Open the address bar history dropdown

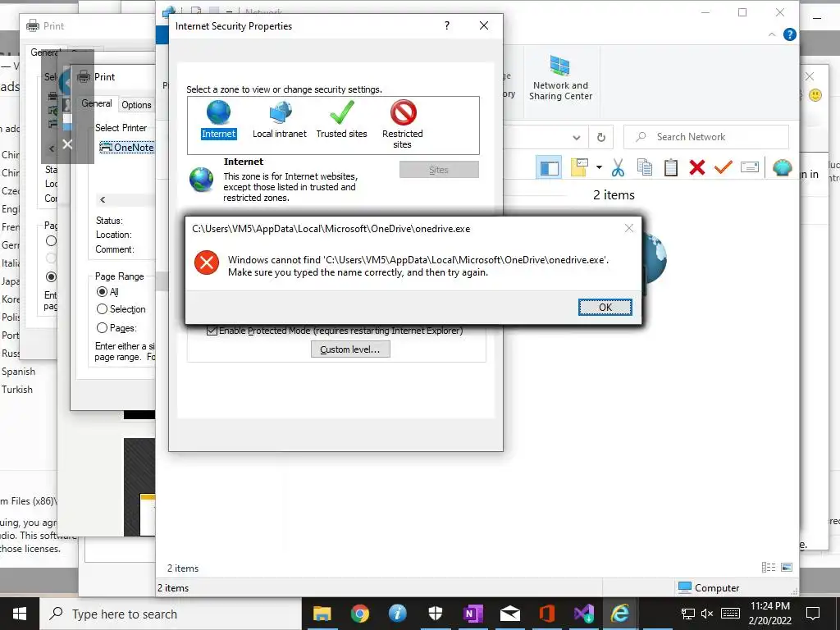pos(577,137)
